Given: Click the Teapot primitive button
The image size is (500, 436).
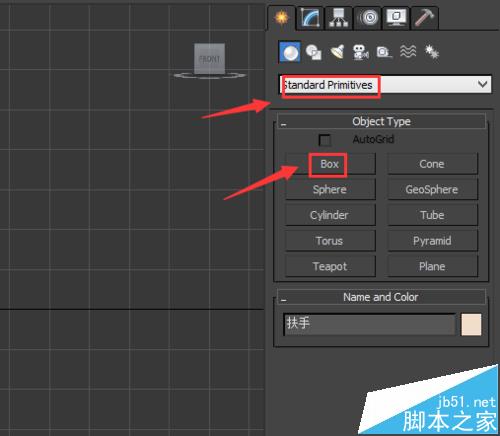Looking at the screenshot, I should pyautogui.click(x=330, y=266).
